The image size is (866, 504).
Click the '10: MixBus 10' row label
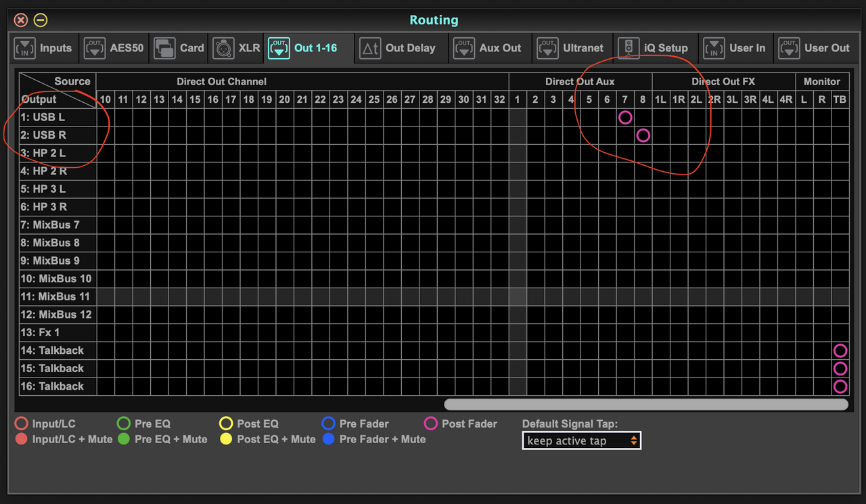click(58, 279)
